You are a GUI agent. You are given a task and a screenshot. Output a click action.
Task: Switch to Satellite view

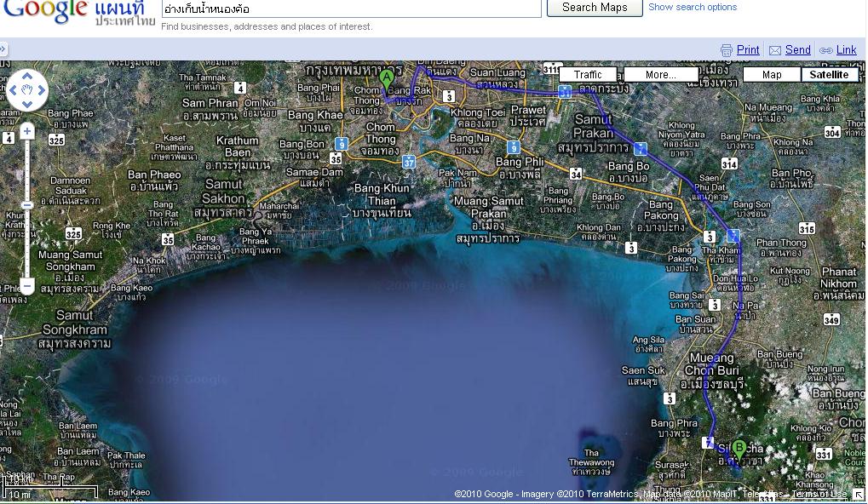click(829, 75)
